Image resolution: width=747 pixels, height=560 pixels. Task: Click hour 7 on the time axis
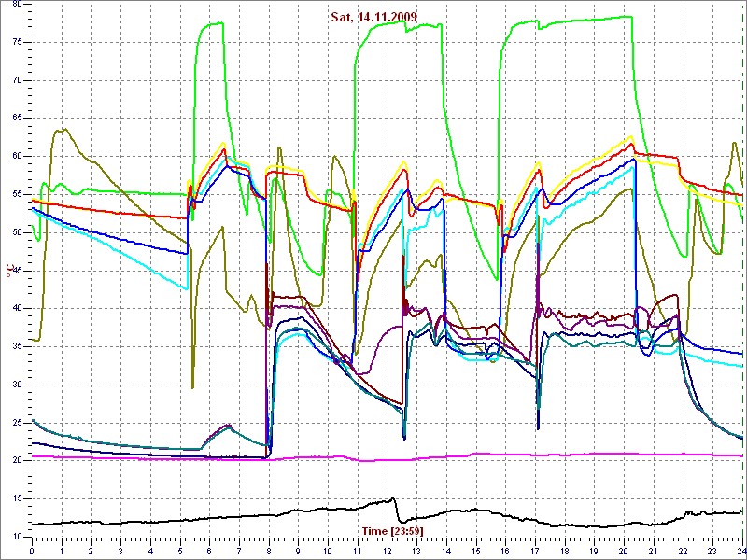(x=239, y=552)
